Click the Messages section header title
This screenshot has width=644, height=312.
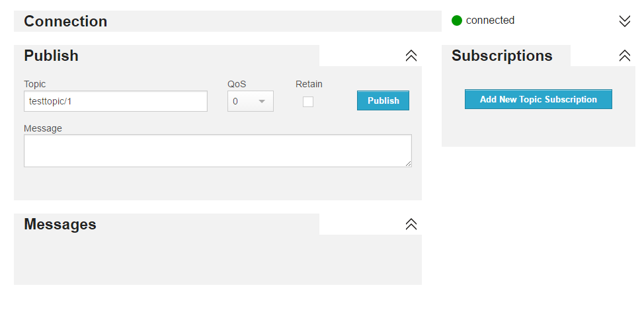point(60,224)
